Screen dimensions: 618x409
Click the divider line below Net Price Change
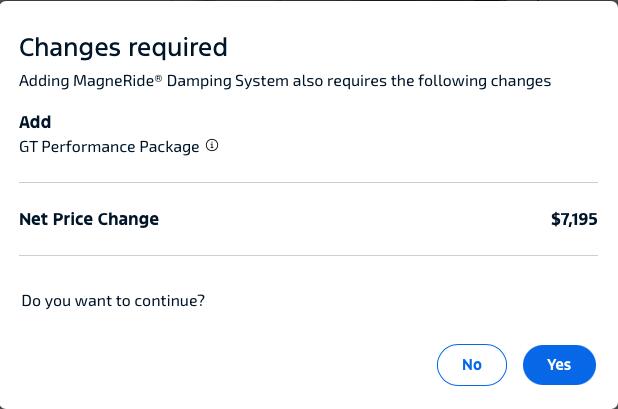click(x=308, y=255)
